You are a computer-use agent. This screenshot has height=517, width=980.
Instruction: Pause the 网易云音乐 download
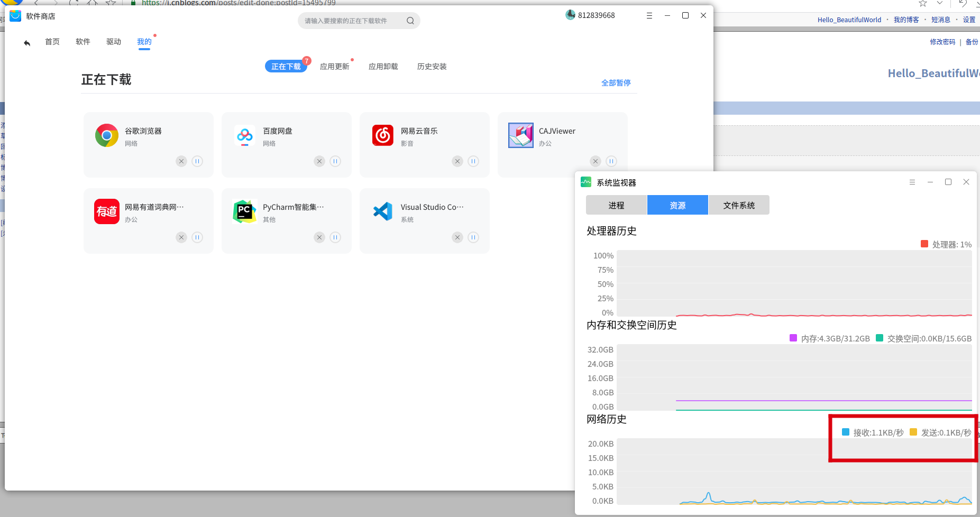point(473,161)
